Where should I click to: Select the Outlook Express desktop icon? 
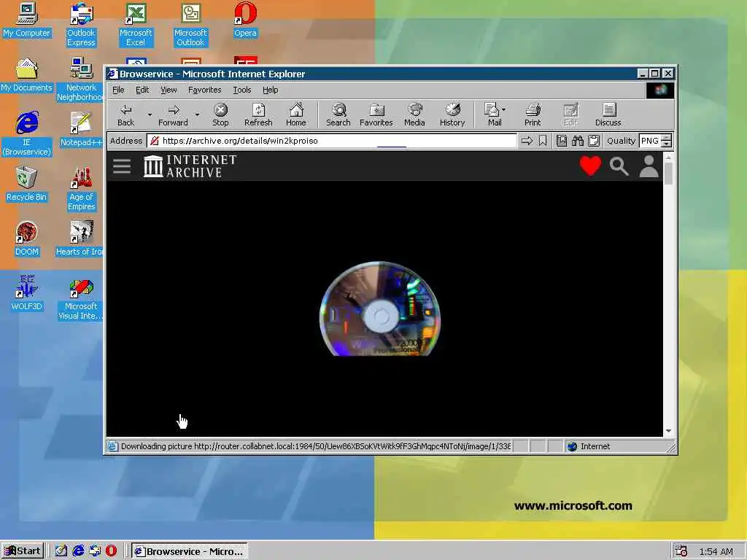pos(81,25)
